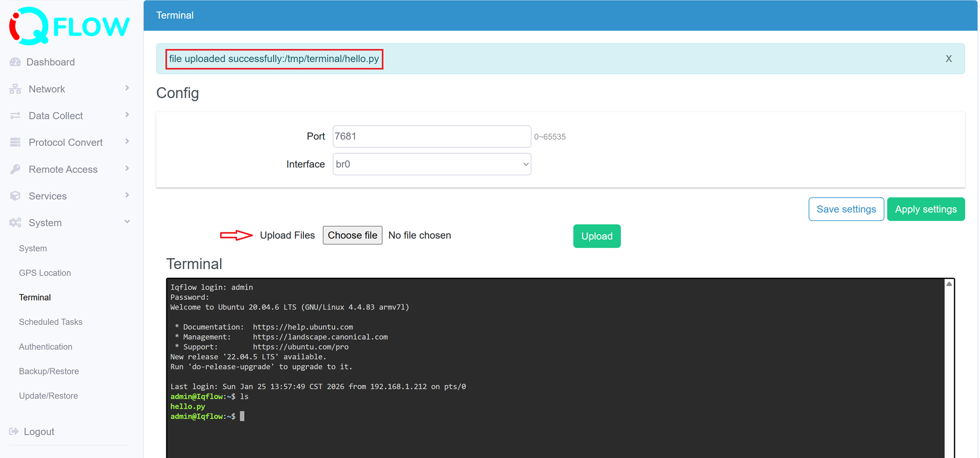Screen dimensions: 980x458
Task: Open Remote Access using its key icon
Action: pos(15,169)
